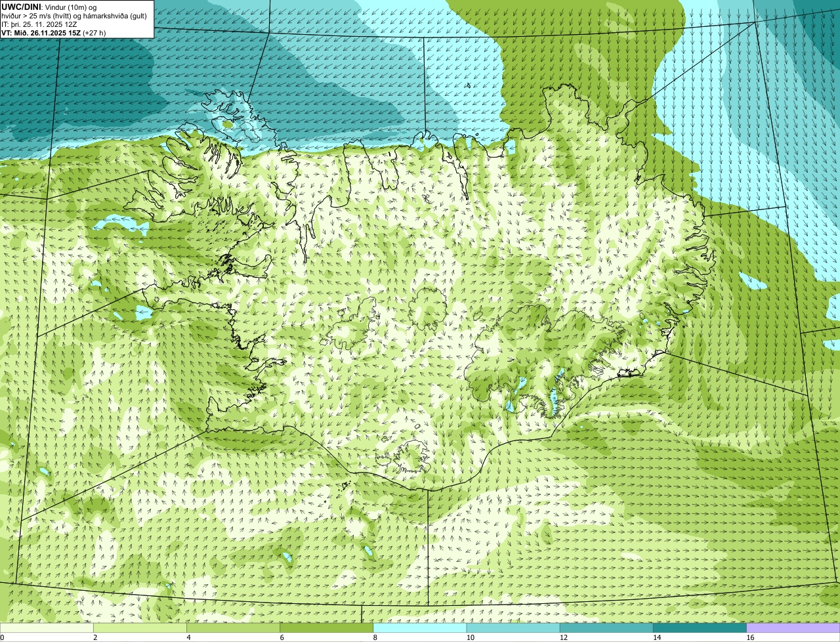Image resolution: width=840 pixels, height=642 pixels.
Task: Click the legend value label "10"
Action: tap(470, 637)
